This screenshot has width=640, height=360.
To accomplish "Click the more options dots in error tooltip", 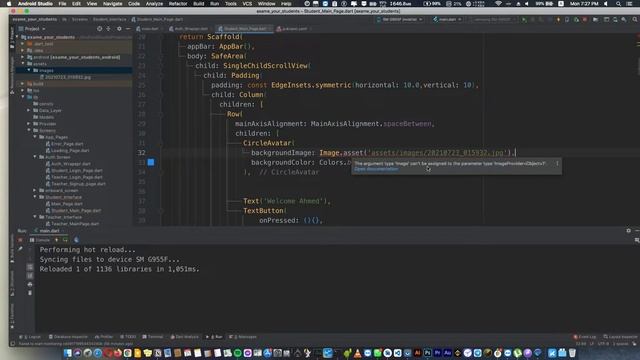I will (557, 163).
